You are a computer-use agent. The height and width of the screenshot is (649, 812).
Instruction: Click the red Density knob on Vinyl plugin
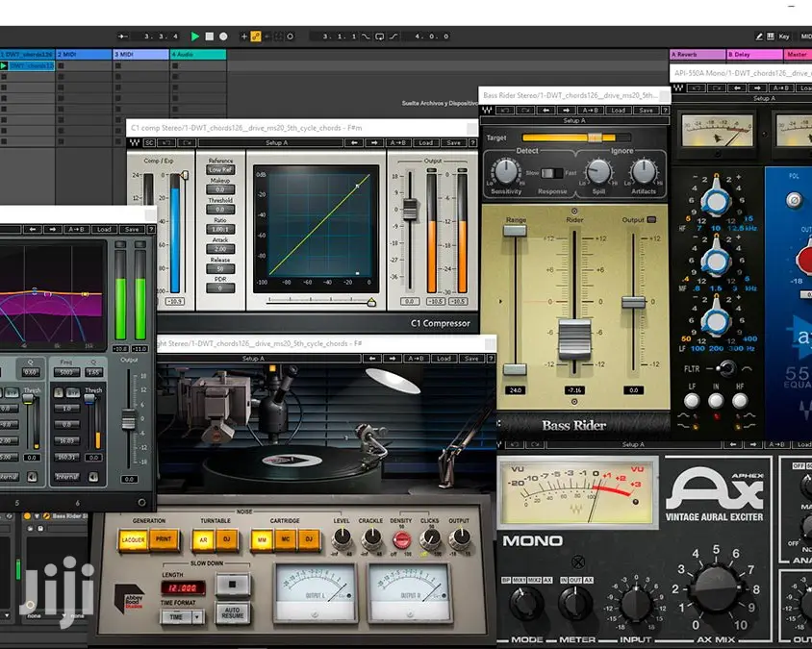(401, 539)
